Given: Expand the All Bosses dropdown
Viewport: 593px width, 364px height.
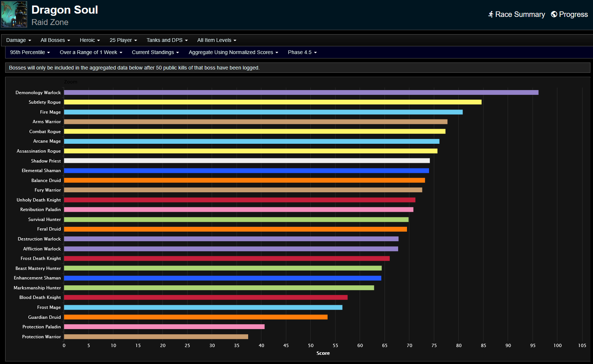Looking at the screenshot, I should tap(55, 40).
